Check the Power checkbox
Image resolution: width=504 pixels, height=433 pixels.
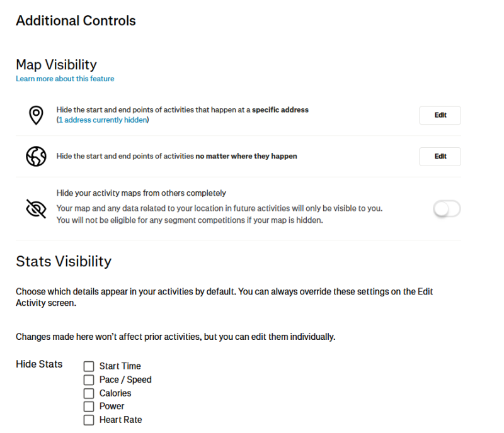tap(89, 407)
